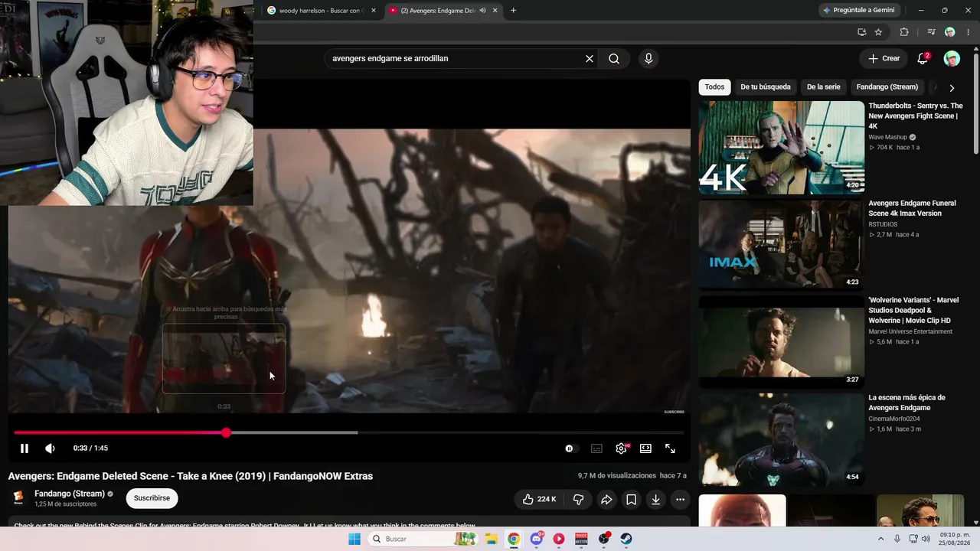
Task: Open the YouTube notifications bell
Action: (x=923, y=59)
